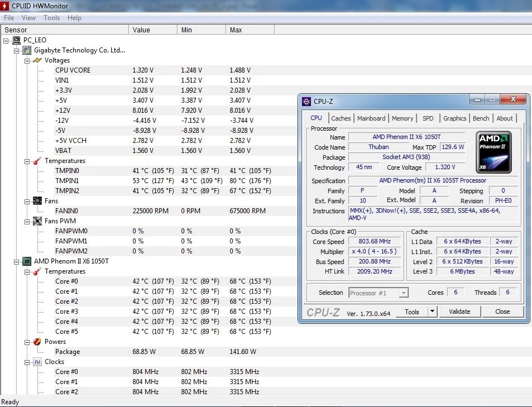Click the HT Link value 2009.20 MHz
The image size is (532, 407).
click(375, 271)
